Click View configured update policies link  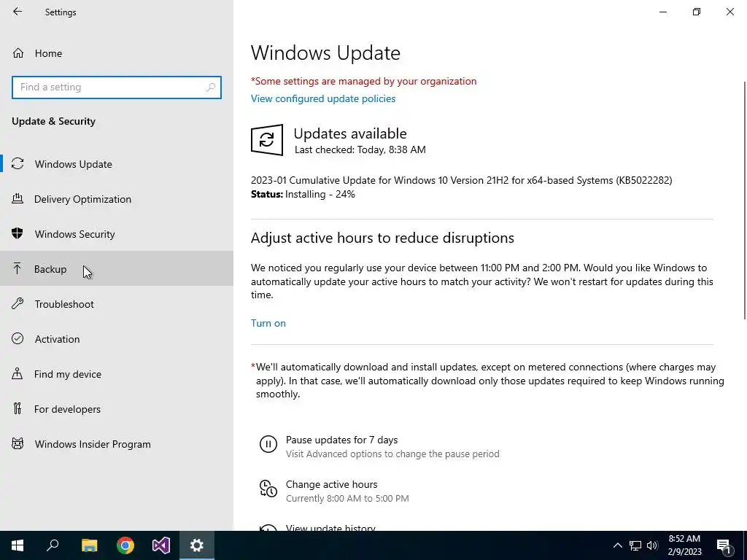pyautogui.click(x=323, y=98)
